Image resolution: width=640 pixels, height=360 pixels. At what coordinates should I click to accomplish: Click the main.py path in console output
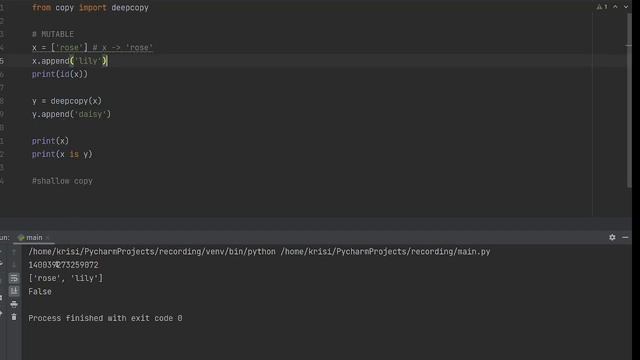(385, 252)
